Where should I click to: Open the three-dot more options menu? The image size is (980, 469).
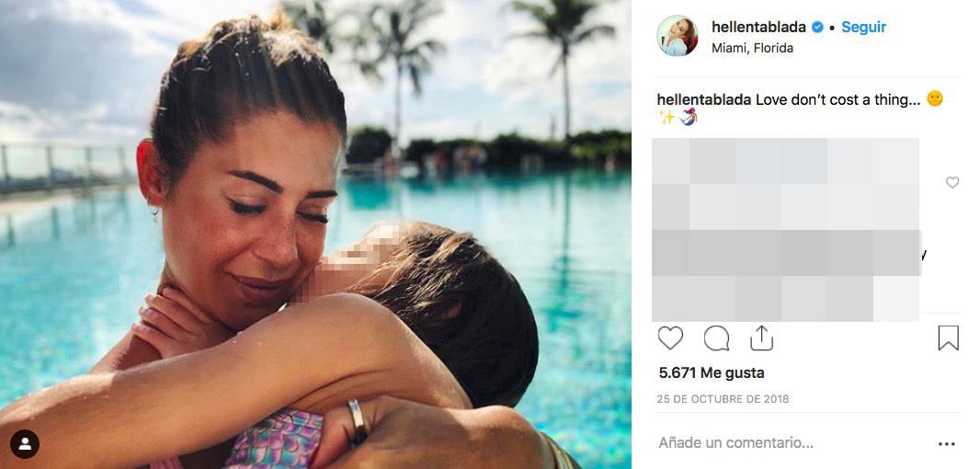point(947,443)
